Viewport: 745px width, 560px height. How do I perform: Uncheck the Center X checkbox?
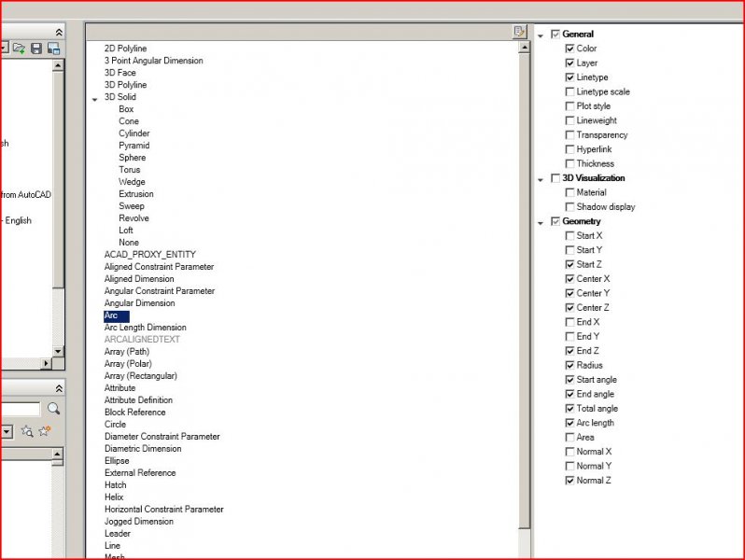[x=569, y=279]
